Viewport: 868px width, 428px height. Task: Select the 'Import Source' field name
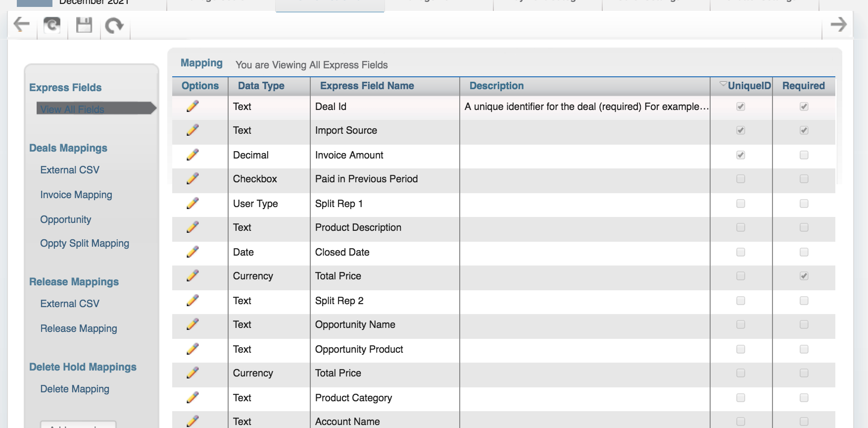point(346,130)
